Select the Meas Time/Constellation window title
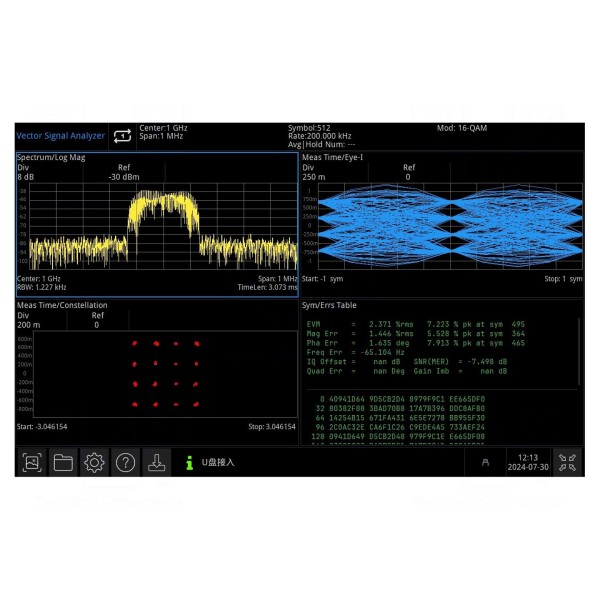The width and height of the screenshot is (600, 600). (62, 305)
